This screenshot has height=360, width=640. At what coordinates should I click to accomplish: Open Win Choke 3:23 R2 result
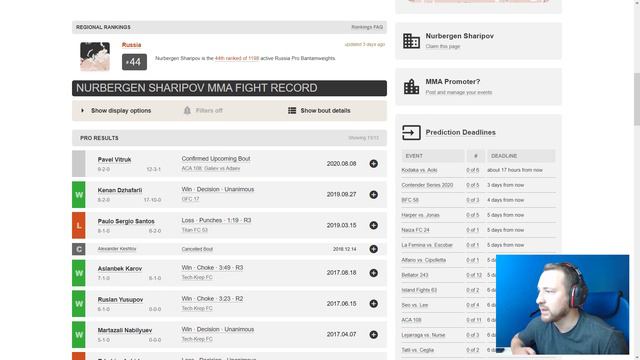pyautogui.click(x=212, y=299)
